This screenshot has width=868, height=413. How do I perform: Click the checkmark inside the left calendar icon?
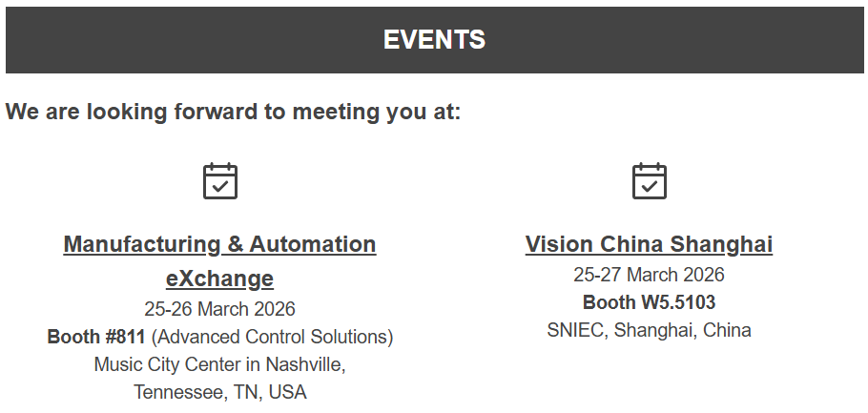(x=220, y=187)
